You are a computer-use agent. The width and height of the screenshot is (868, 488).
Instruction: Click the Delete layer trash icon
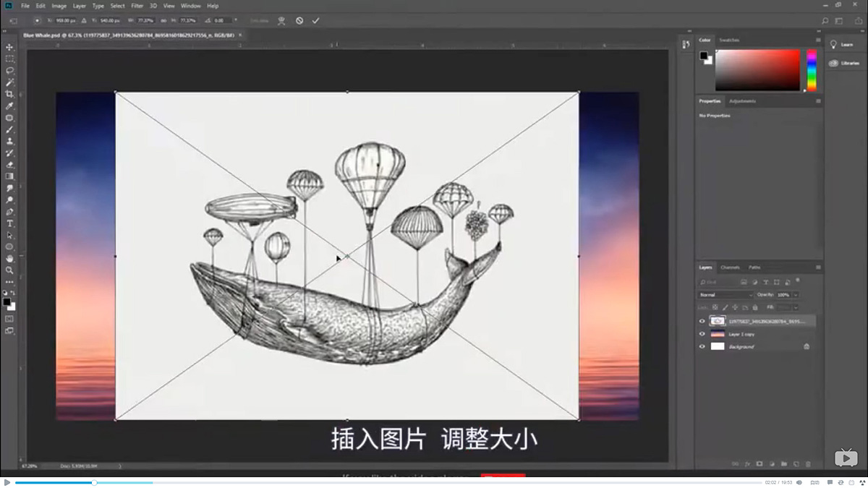808,463
